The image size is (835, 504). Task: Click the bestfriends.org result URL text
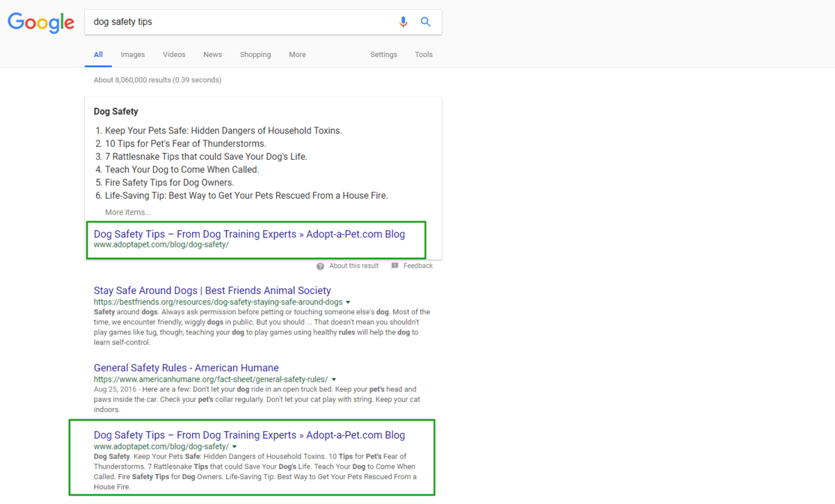[218, 302]
